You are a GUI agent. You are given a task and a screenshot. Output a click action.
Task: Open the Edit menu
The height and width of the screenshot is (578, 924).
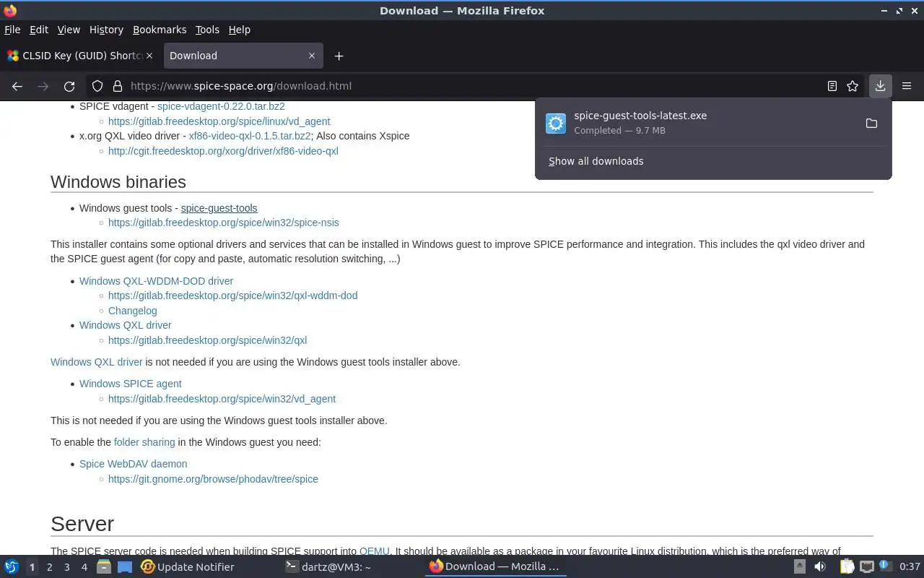coord(39,30)
